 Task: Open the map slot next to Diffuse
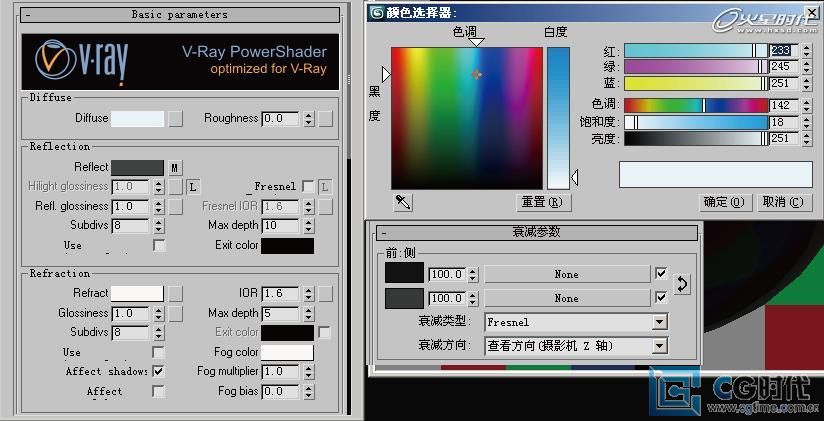[x=176, y=119]
